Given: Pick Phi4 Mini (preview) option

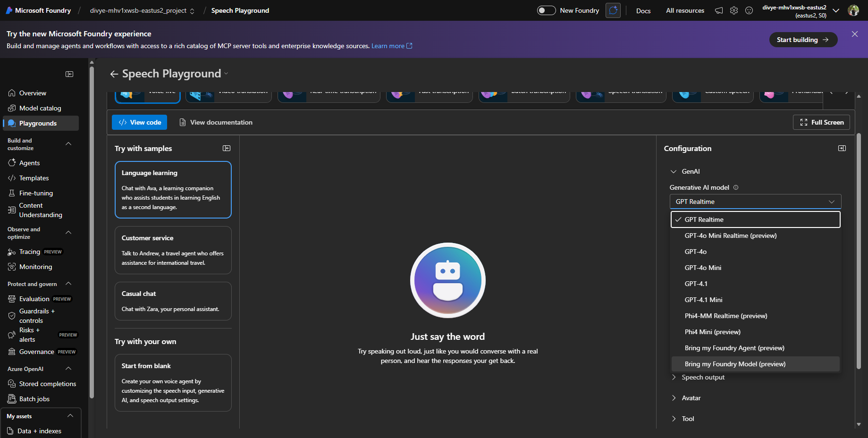Looking at the screenshot, I should coord(755,332).
